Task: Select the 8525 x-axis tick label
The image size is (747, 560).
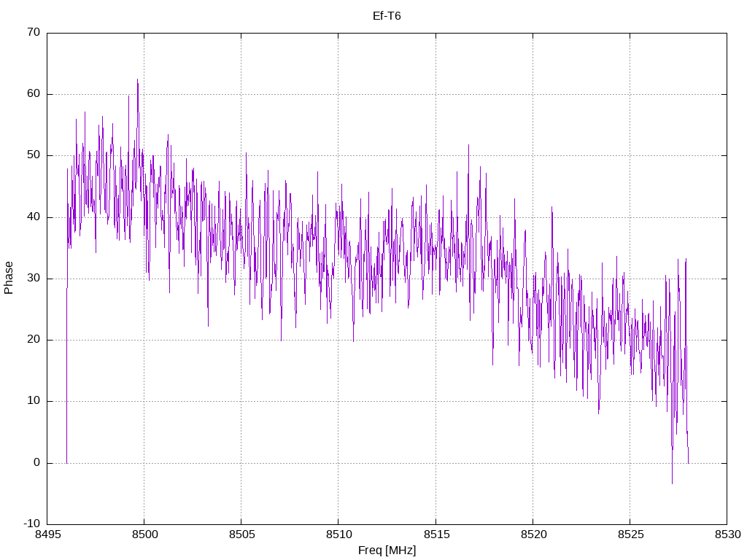Action: (630, 534)
